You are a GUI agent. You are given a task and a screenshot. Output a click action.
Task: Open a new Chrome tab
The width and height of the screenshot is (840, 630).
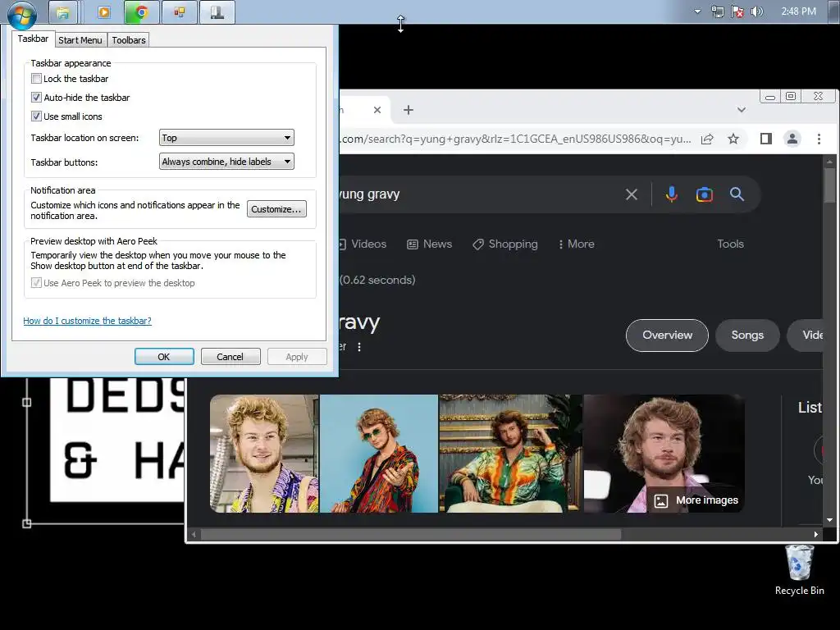(409, 110)
